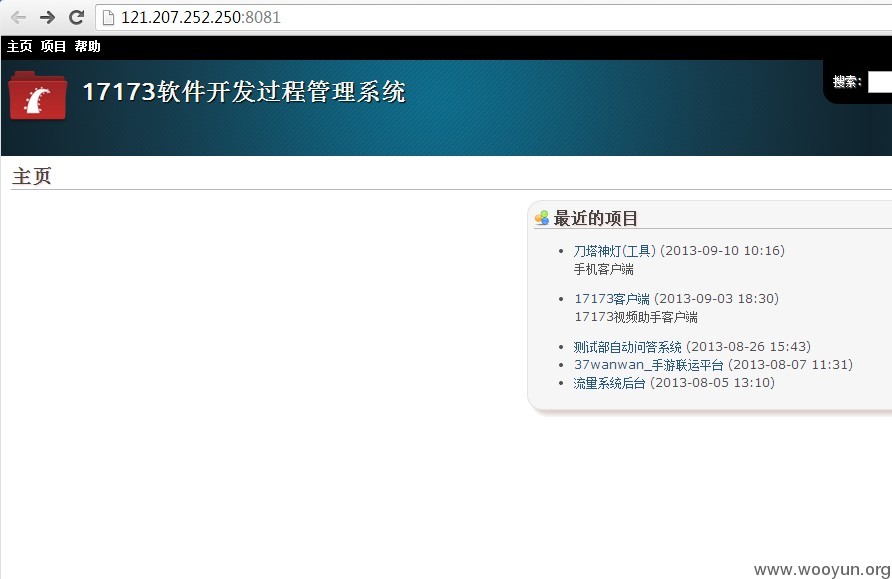This screenshot has width=892, height=579.
Task: Click the date (2013-08-26 15:43)
Action: (x=749, y=346)
